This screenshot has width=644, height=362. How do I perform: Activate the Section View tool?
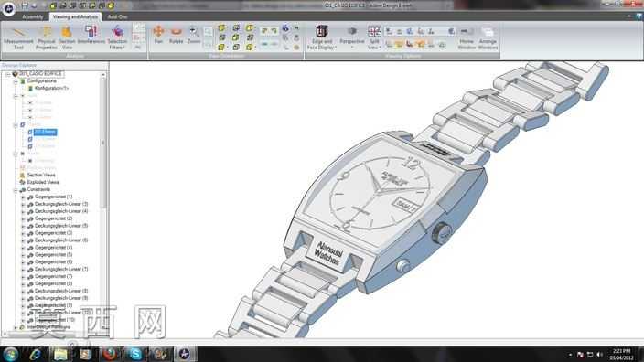tap(67, 37)
